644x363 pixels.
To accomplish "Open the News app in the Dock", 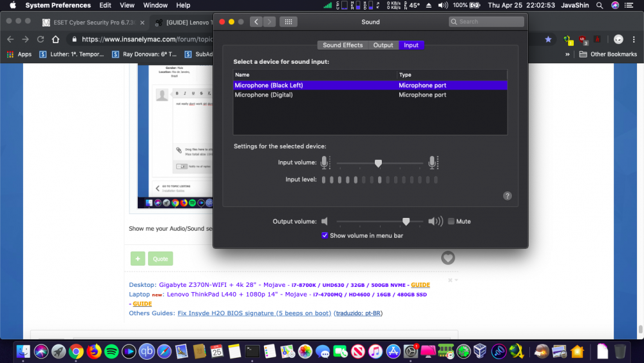I will pyautogui.click(x=357, y=351).
